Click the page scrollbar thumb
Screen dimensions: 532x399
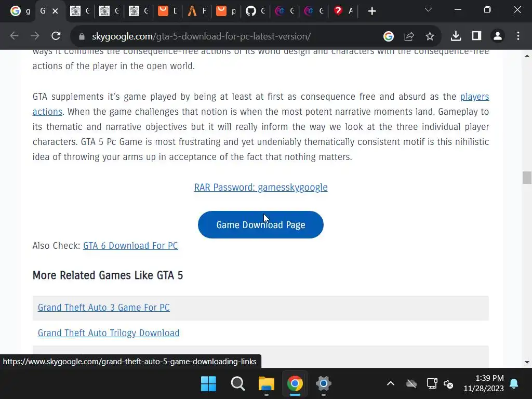tap(527, 178)
